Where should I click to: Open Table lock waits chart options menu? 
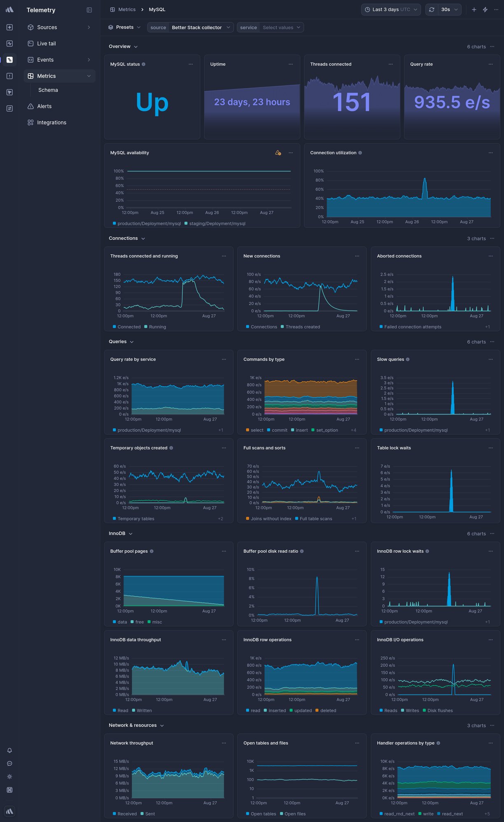pyautogui.click(x=491, y=448)
